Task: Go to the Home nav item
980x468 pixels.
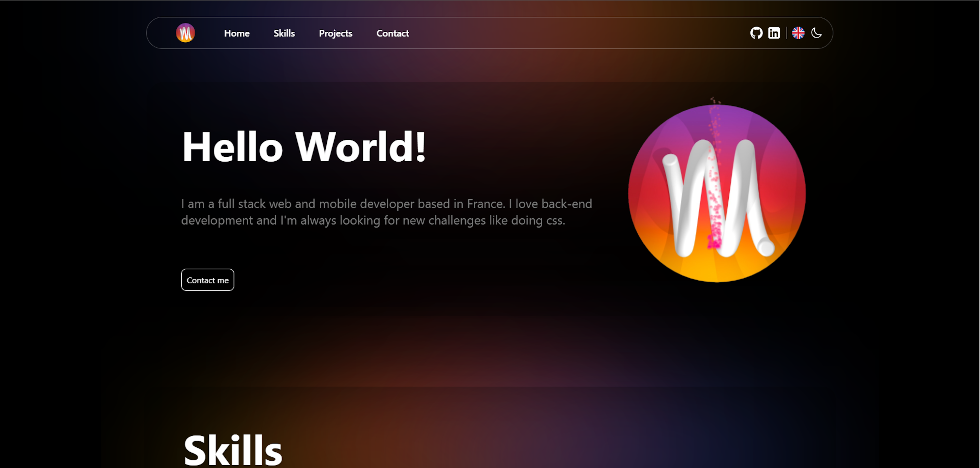Action: pyautogui.click(x=237, y=33)
